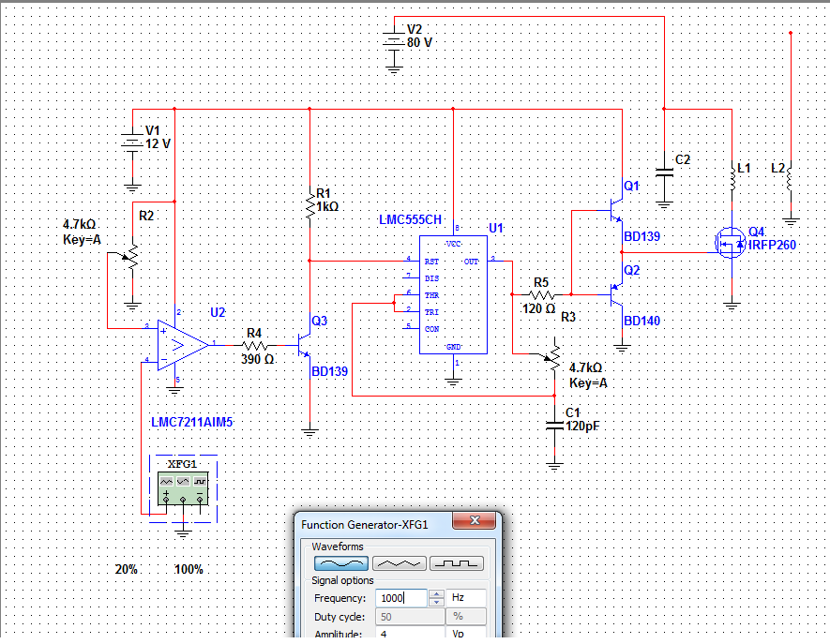Screen dimensions: 830x644
Task: Select the C1 120pF capacitor
Action: (555, 425)
